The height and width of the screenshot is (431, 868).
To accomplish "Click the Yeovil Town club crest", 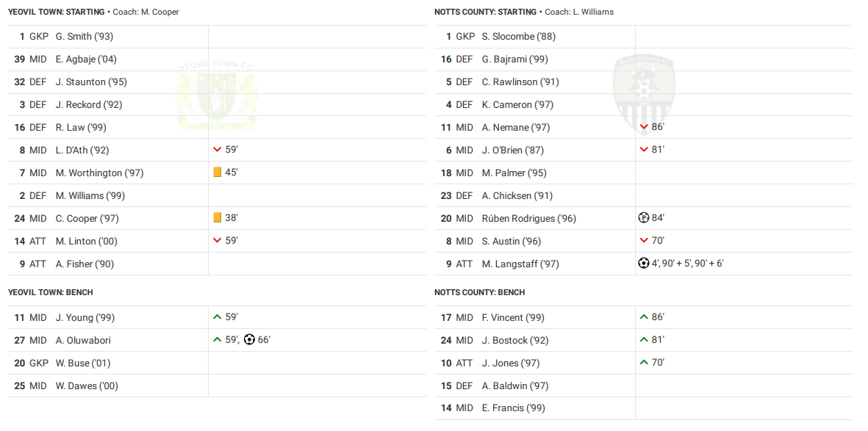I will point(217,95).
